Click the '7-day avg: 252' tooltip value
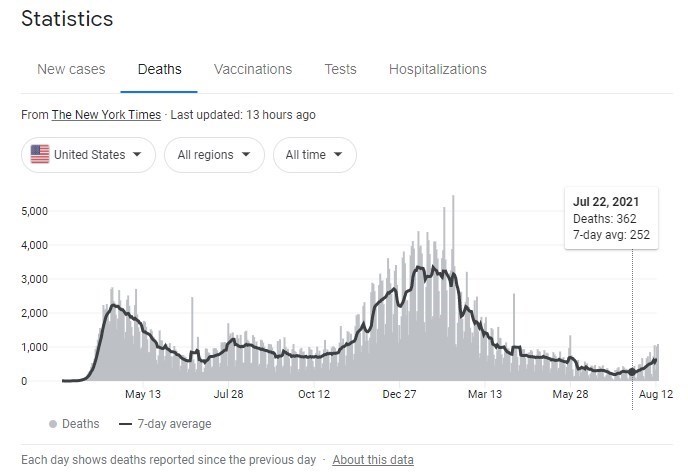The height and width of the screenshot is (472, 688). point(611,235)
